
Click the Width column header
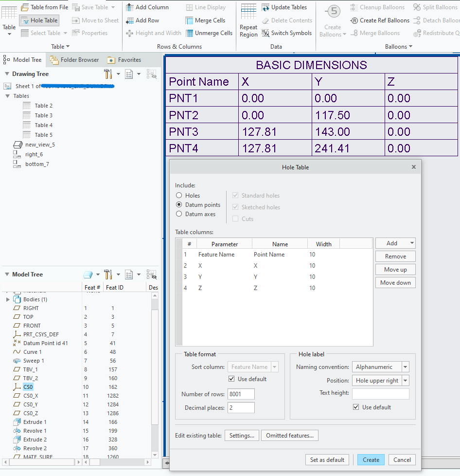(x=323, y=244)
